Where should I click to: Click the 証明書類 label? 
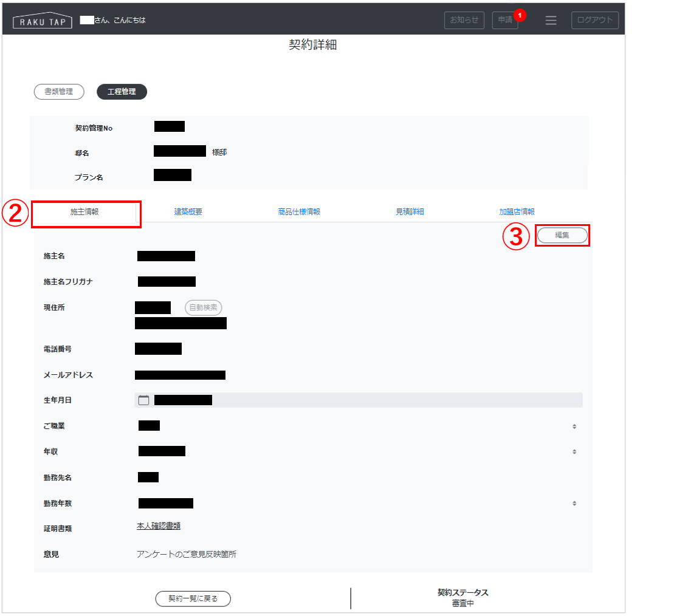pos(58,529)
